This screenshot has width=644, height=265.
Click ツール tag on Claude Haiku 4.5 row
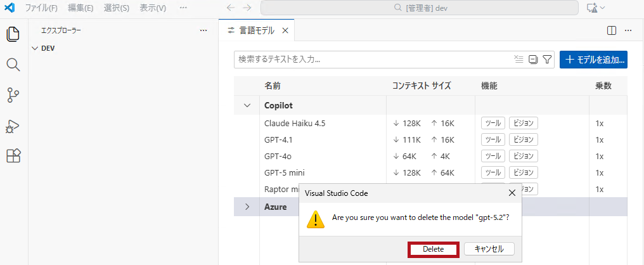coord(493,123)
